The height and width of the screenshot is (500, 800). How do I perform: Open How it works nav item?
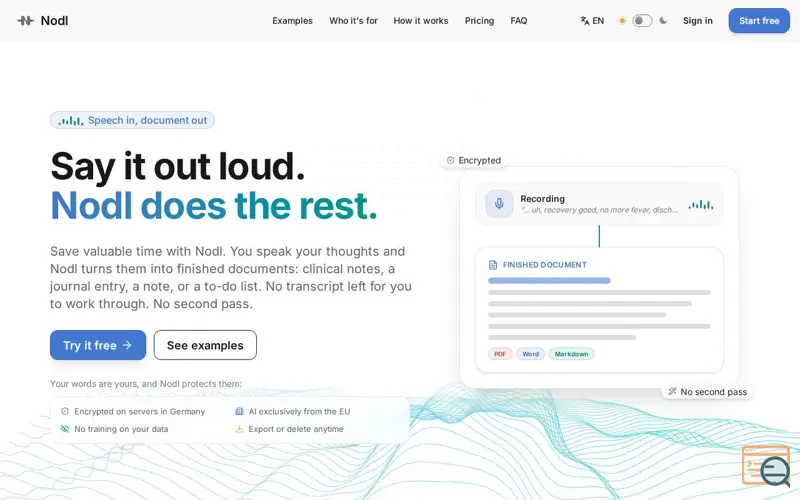(420, 21)
